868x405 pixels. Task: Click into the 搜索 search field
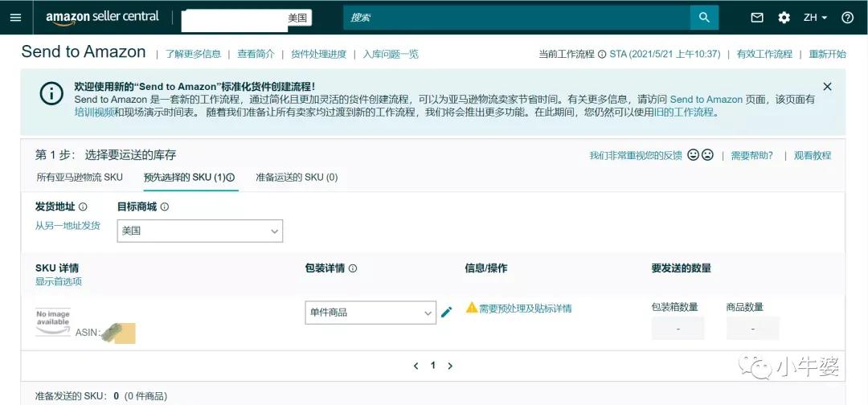(x=517, y=17)
